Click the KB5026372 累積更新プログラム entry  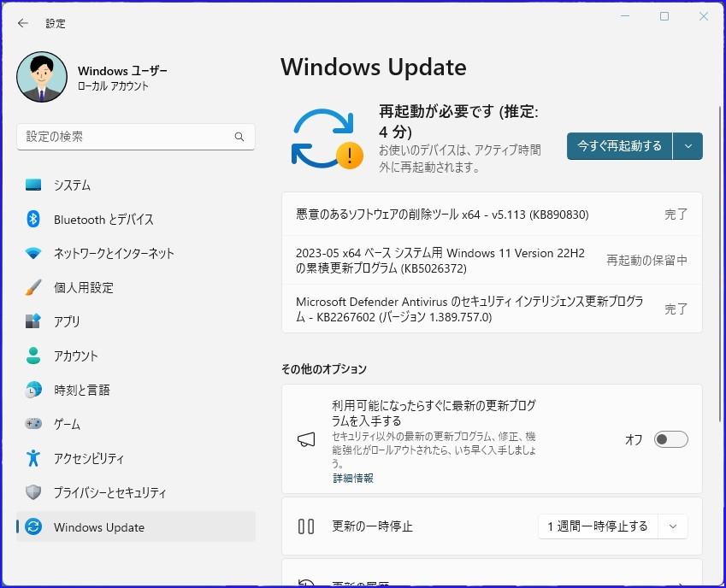tap(492, 260)
